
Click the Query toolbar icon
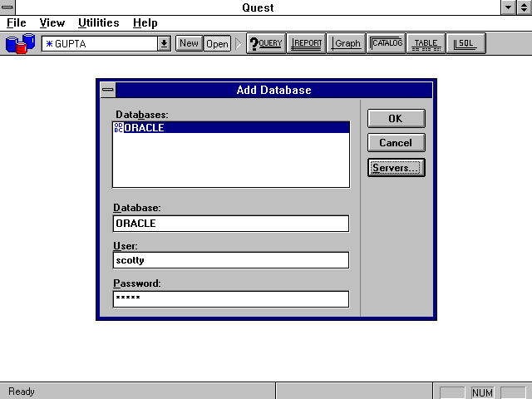tap(266, 43)
